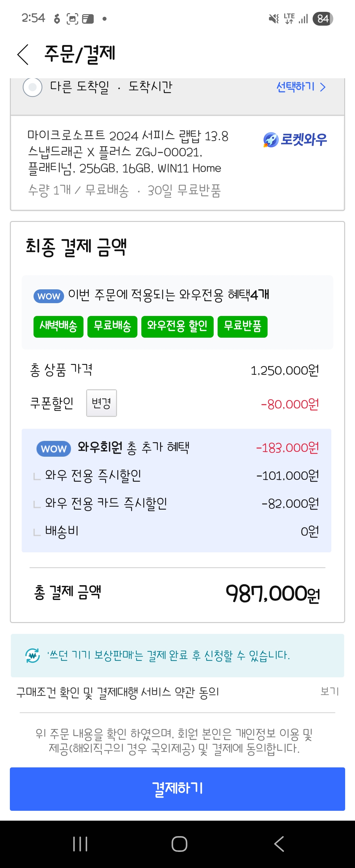Screen dimensions: 355x868
Task: Tap the Rocket Wow logo
Action: pos(295,139)
